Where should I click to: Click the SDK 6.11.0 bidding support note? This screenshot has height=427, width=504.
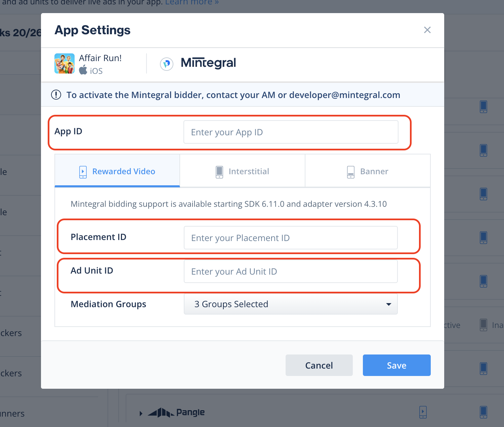(x=228, y=204)
